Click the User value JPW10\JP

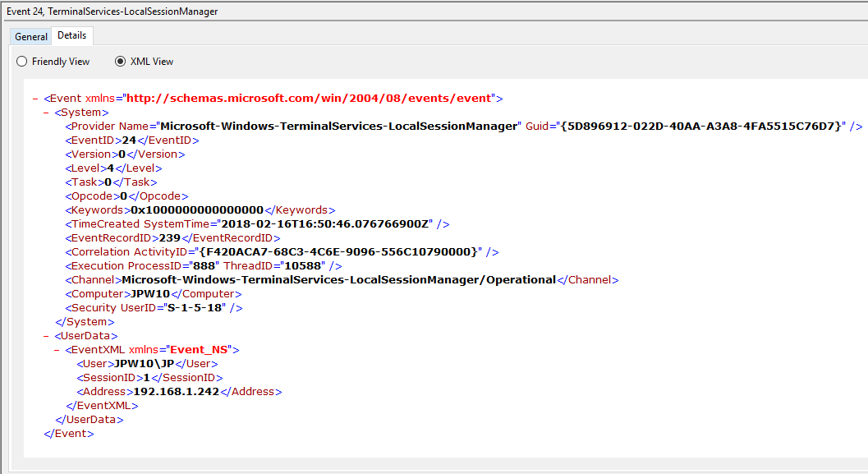(x=144, y=364)
